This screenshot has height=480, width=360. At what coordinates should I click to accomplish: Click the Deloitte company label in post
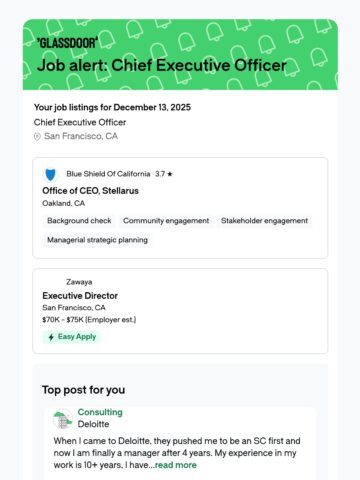(x=93, y=424)
